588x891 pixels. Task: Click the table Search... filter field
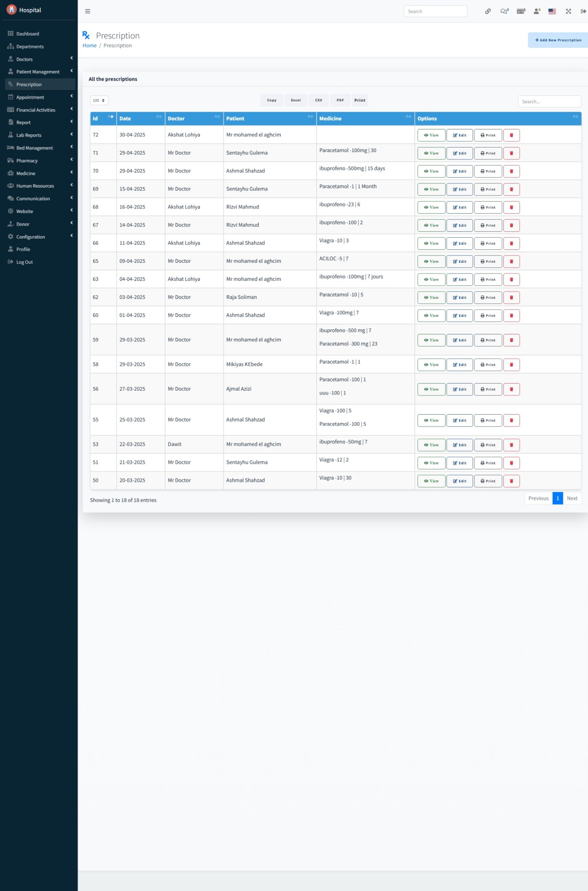(549, 101)
